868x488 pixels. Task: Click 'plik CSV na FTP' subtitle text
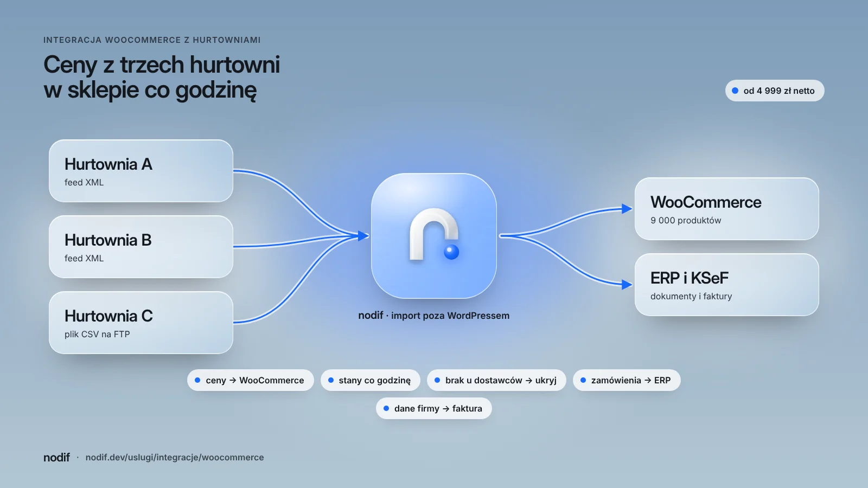point(97,334)
